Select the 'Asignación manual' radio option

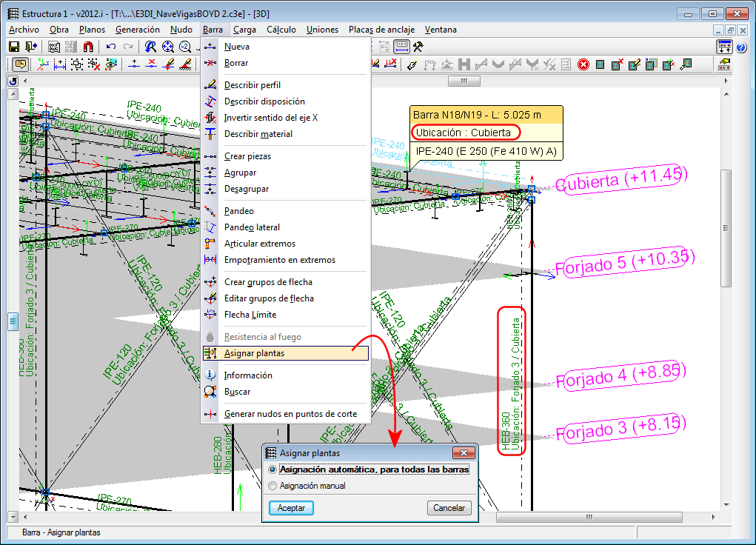pyautogui.click(x=273, y=487)
